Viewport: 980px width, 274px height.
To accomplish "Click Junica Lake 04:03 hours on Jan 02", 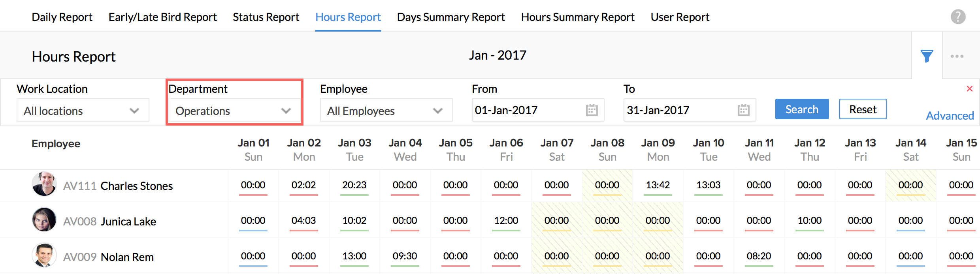I will (303, 220).
